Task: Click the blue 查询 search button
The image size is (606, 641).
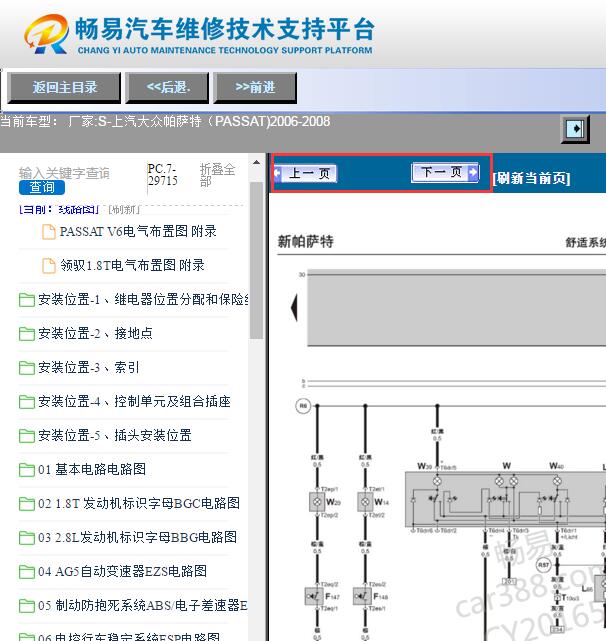Action: coord(42,187)
